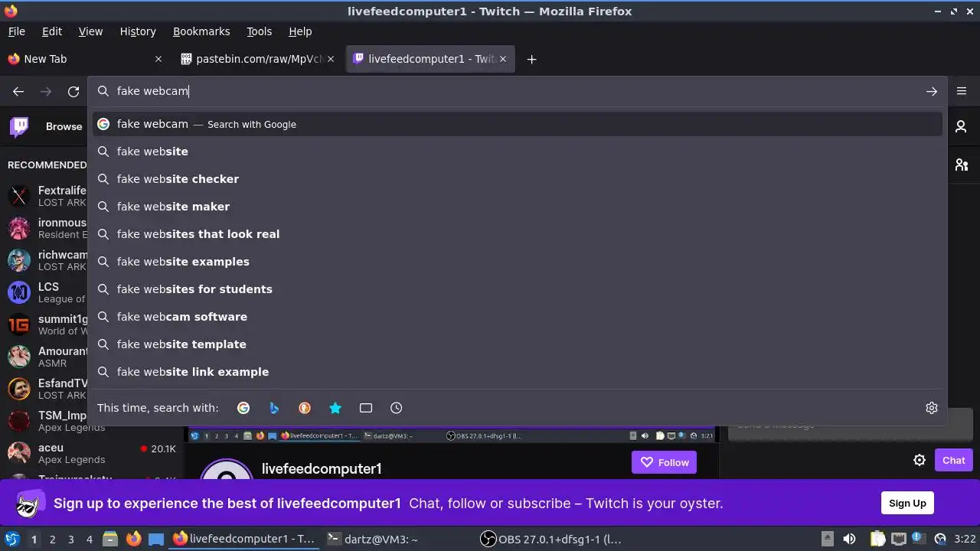The width and height of the screenshot is (980, 551).
Task: Open the Edit menu
Action: 52,31
